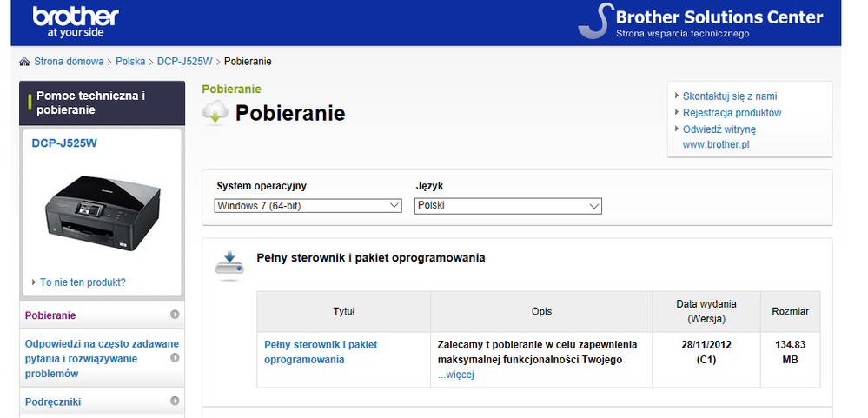This screenshot has width=868, height=418.
Task: Click arrow icon in Pobieranie sidebar item
Action: point(175,315)
